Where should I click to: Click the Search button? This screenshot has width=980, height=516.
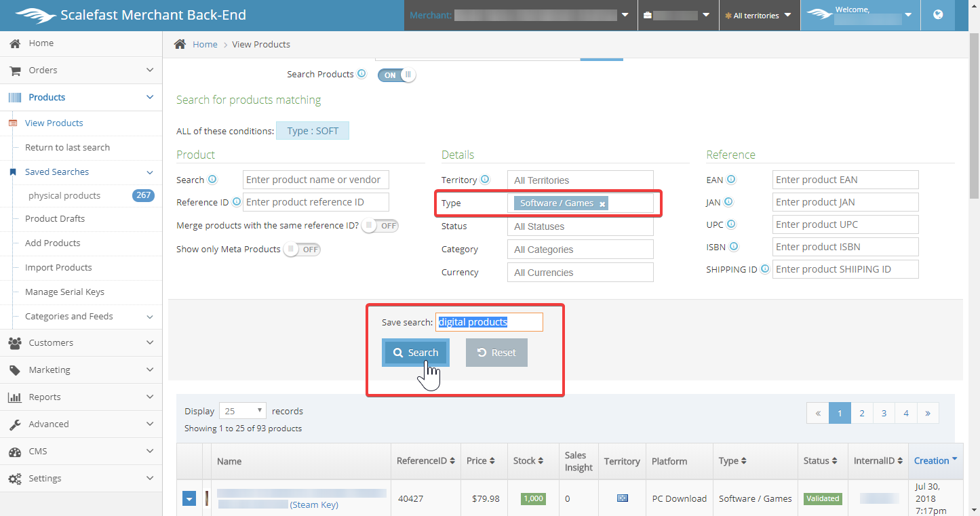pos(416,353)
